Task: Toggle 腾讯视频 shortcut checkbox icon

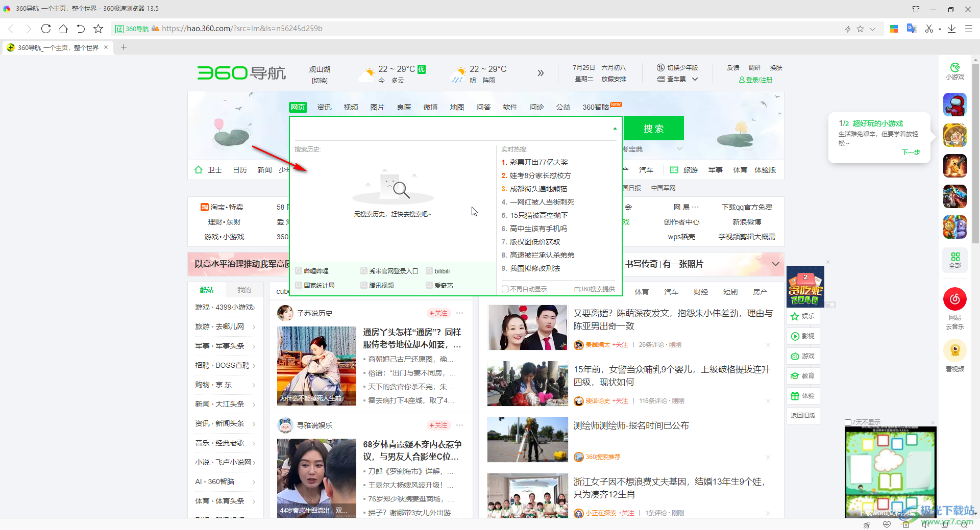Action: [x=363, y=285]
